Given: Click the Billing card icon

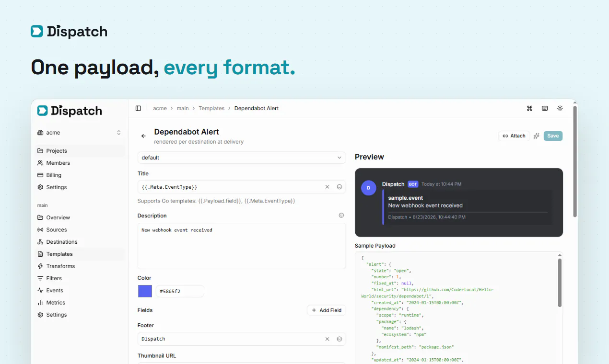Looking at the screenshot, I should pos(40,175).
